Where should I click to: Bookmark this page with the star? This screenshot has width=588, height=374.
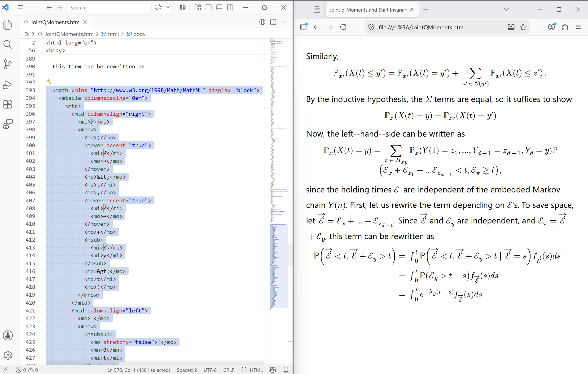(x=523, y=27)
